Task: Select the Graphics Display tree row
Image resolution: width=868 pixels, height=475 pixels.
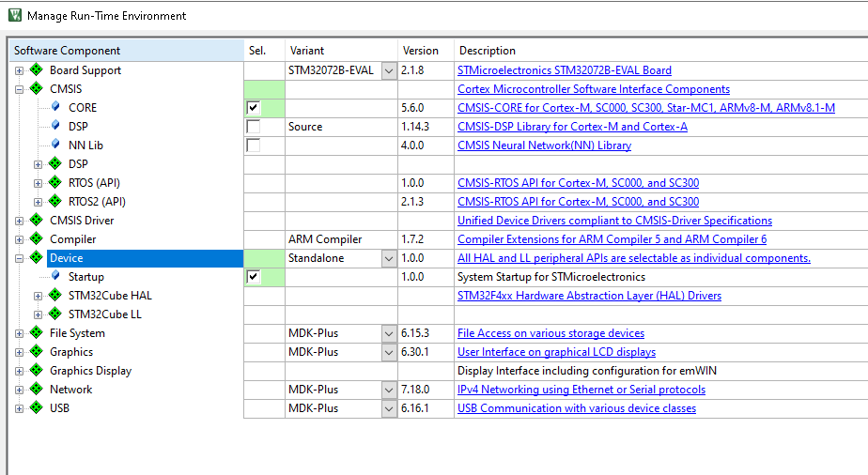Action: point(91,371)
